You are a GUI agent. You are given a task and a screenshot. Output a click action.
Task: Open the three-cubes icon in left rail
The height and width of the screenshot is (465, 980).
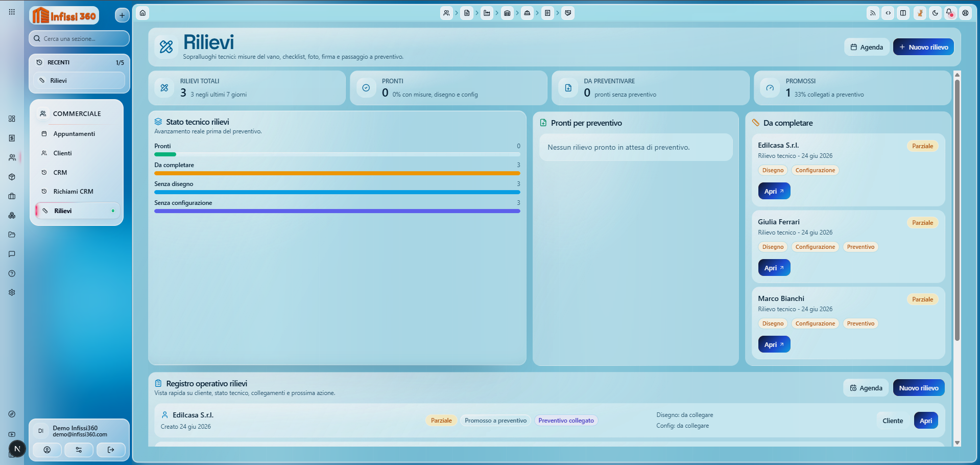point(12,216)
